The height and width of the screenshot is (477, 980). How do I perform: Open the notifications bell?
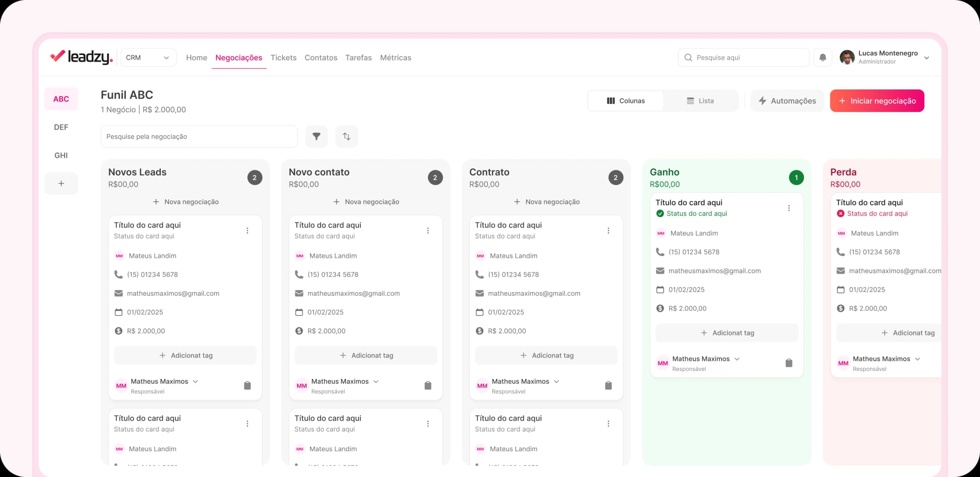pos(823,57)
